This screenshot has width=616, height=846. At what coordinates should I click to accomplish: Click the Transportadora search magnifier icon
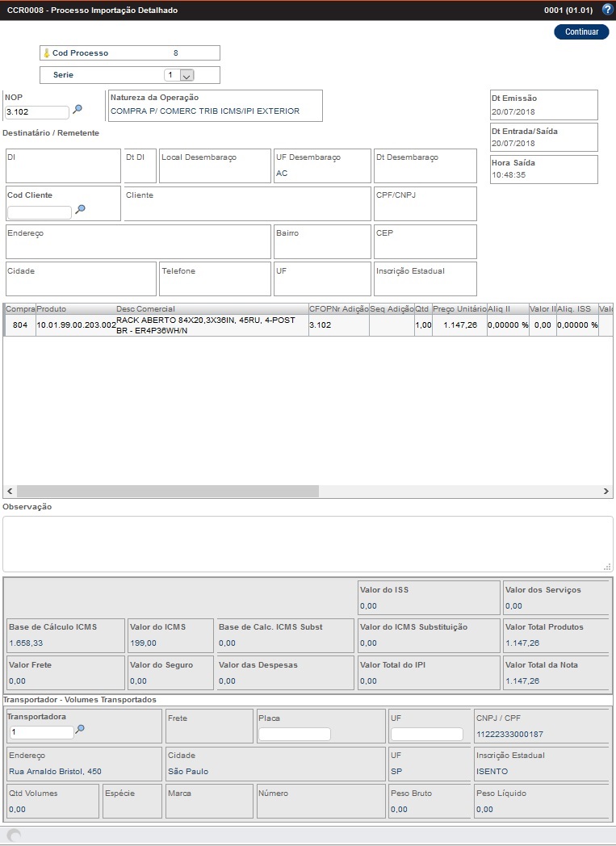[x=80, y=730]
